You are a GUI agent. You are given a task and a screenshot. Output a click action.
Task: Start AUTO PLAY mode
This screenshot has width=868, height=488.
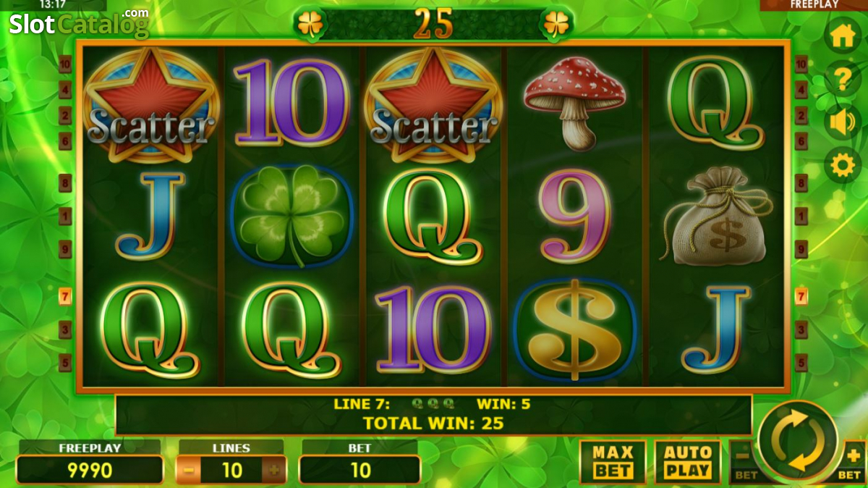(688, 462)
